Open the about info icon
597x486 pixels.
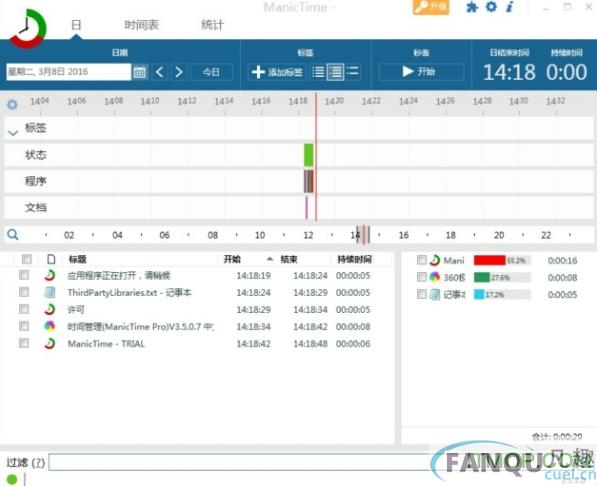pyautogui.click(x=510, y=6)
